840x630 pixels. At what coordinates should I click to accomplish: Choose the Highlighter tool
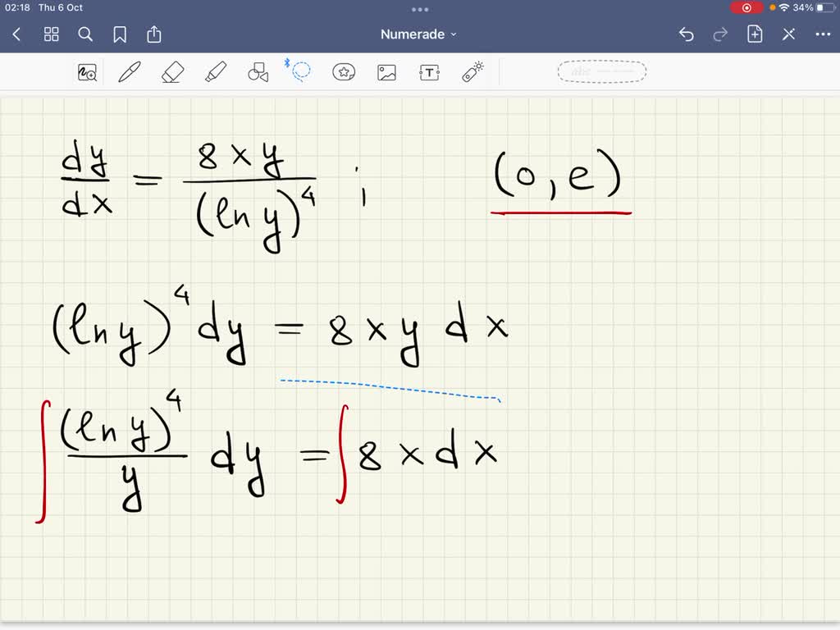tap(214, 72)
